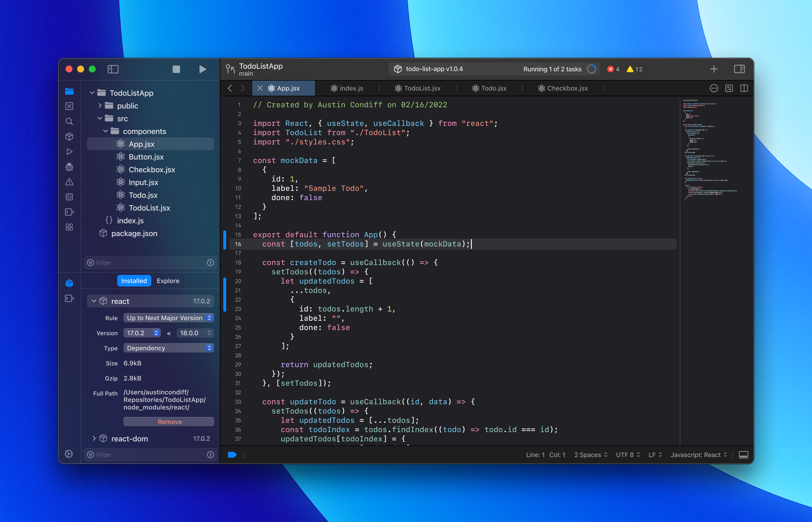Screen dimensions: 812x522
Task: Run the project with the play button
Action: coord(202,69)
